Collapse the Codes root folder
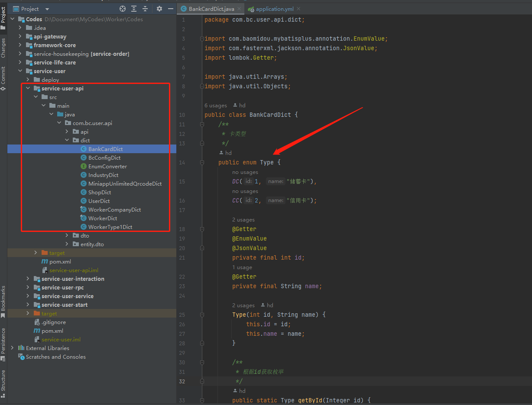532x405 pixels. (12, 19)
